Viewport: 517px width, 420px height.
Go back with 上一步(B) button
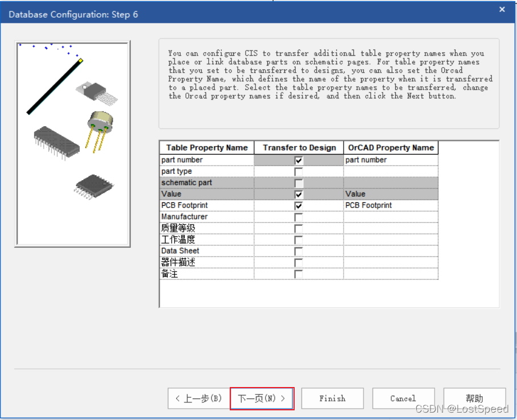click(198, 398)
